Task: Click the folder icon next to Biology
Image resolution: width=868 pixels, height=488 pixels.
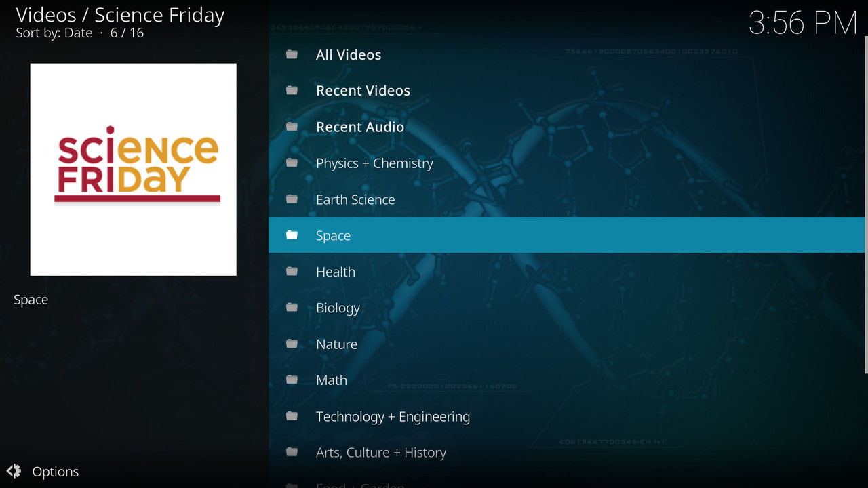Action: [x=292, y=308]
